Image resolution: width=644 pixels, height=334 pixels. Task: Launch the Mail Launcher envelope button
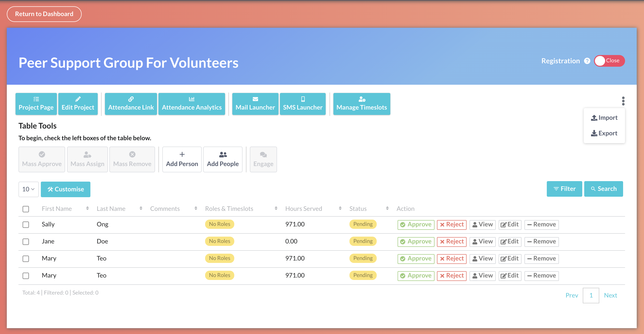[x=255, y=104]
